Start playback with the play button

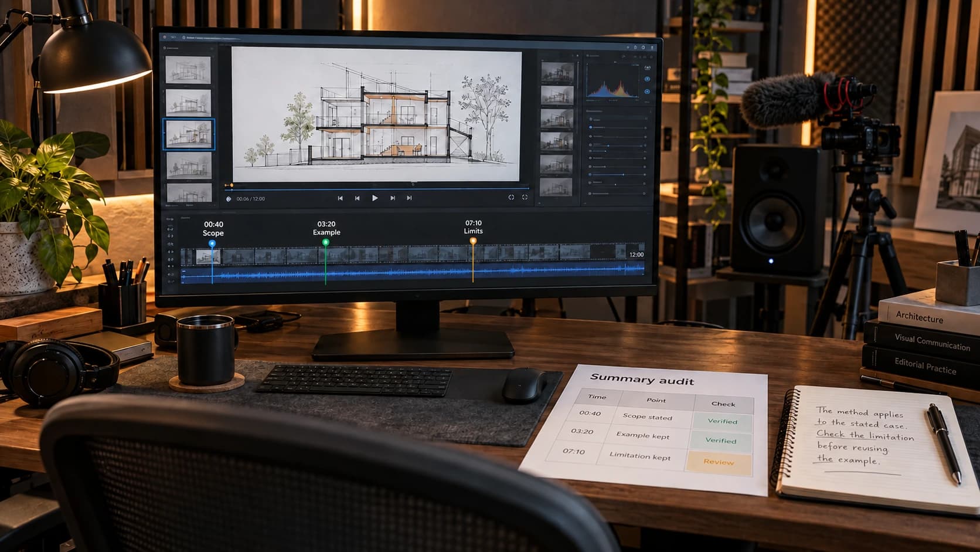click(375, 198)
